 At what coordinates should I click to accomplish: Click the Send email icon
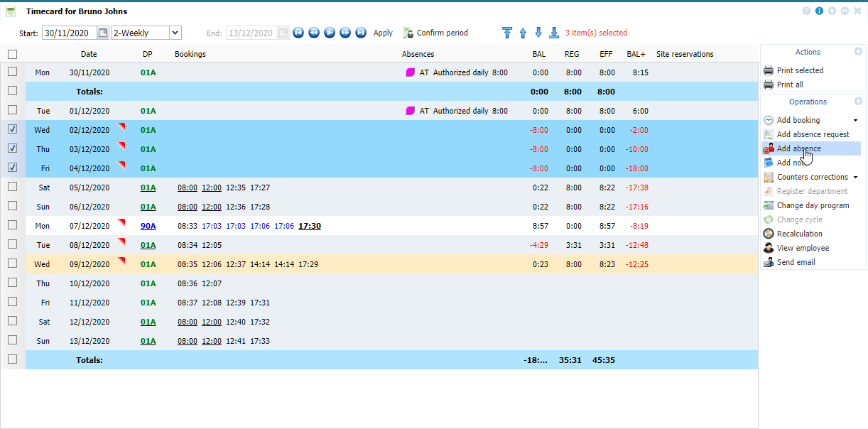pyautogui.click(x=769, y=262)
